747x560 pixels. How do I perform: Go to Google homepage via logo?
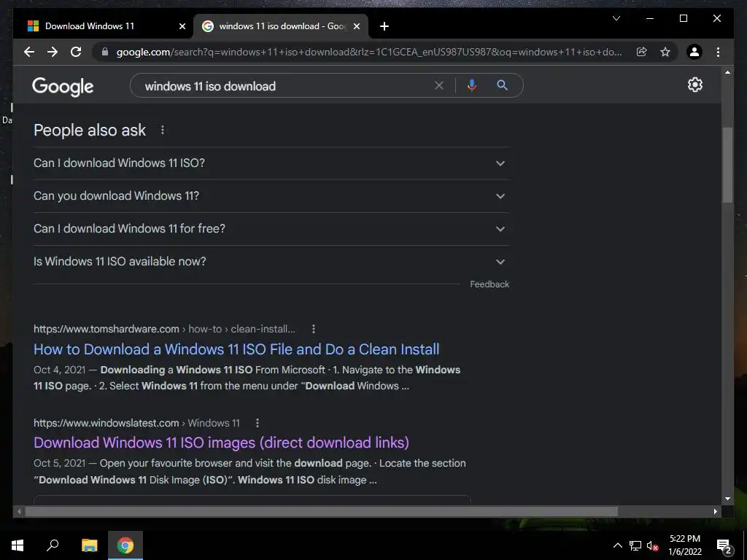pos(63,87)
